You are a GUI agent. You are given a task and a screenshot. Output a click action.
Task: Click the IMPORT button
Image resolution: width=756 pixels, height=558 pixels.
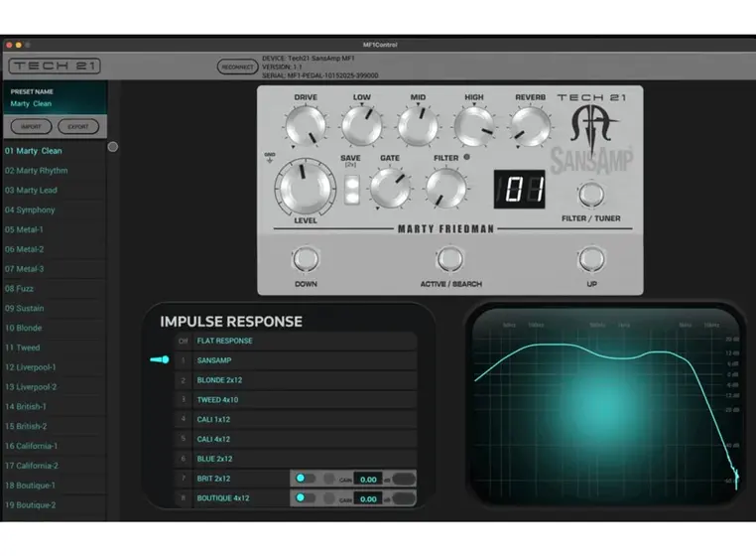31,126
